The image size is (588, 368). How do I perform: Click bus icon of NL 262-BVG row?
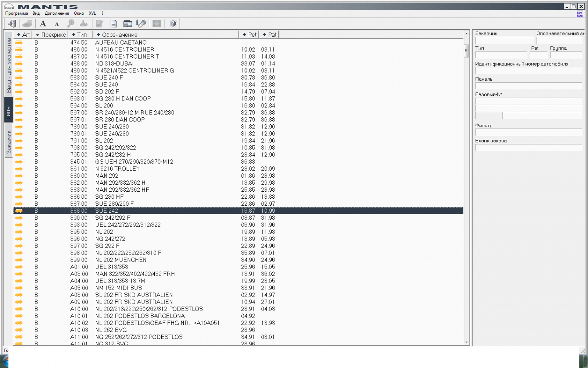coord(19,330)
